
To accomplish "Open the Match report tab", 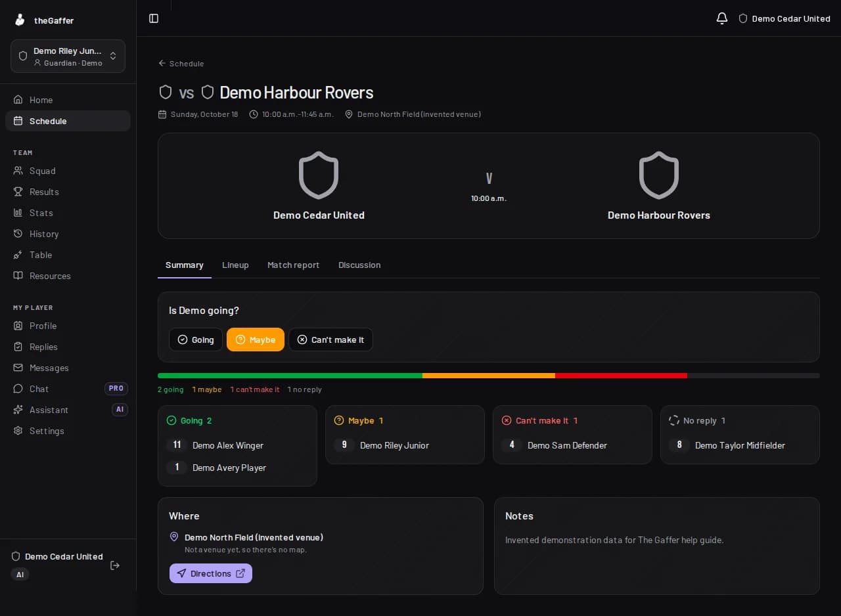I will click(293, 265).
